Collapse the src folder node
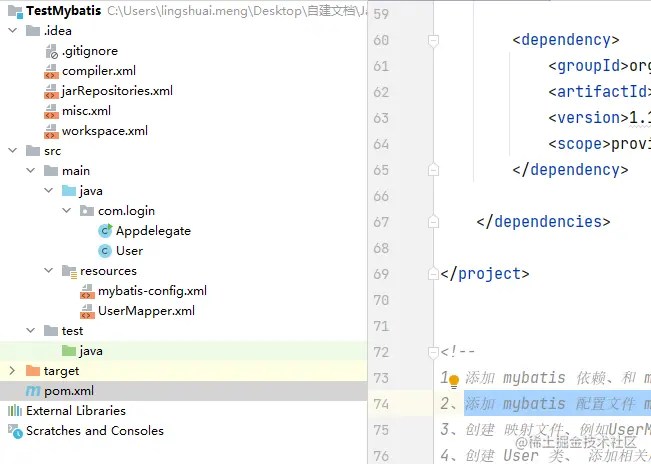651x464 pixels. click(x=13, y=150)
